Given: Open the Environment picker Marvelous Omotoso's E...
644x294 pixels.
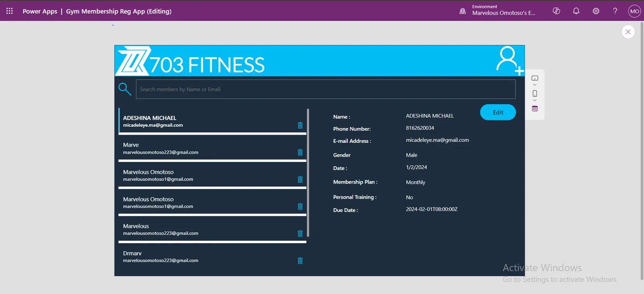Looking at the screenshot, I should [x=504, y=10].
